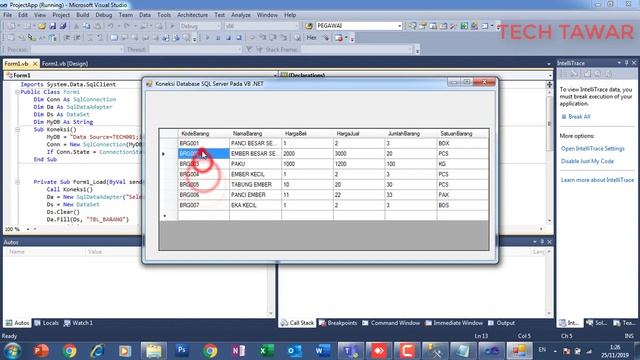
Task: Open the Build menu
Action: click(x=82, y=15)
